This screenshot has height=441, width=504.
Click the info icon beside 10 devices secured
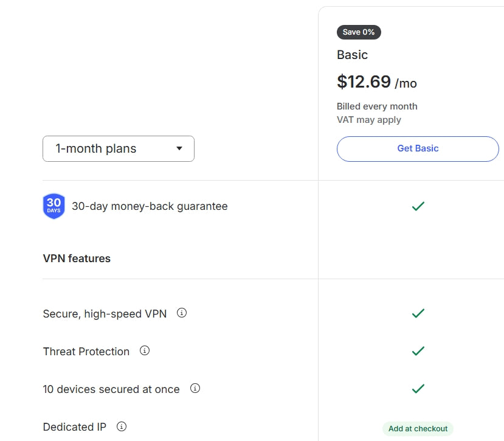195,387
